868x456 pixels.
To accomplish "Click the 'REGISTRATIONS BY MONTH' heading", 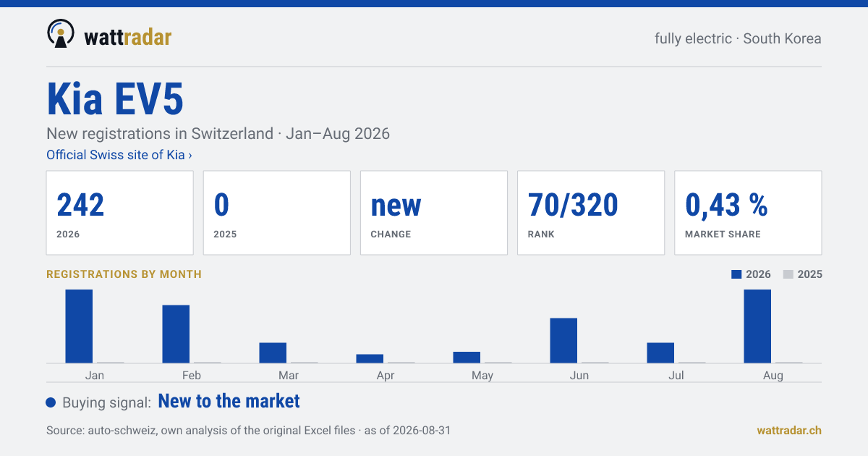I will pyautogui.click(x=124, y=274).
